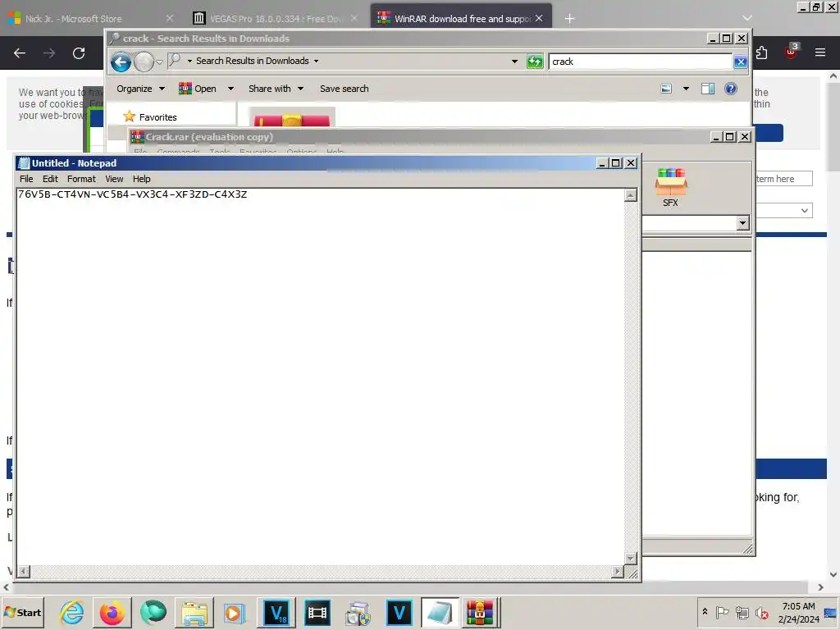The height and width of the screenshot is (630, 840).
Task: Open the Notepad Help menu
Action: [141, 179]
